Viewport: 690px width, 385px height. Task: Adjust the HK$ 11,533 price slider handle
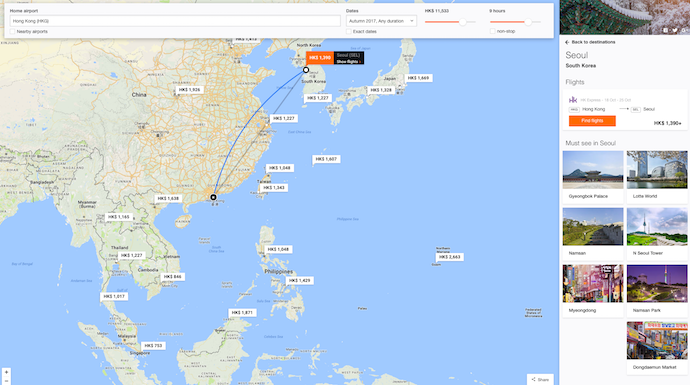coord(462,22)
